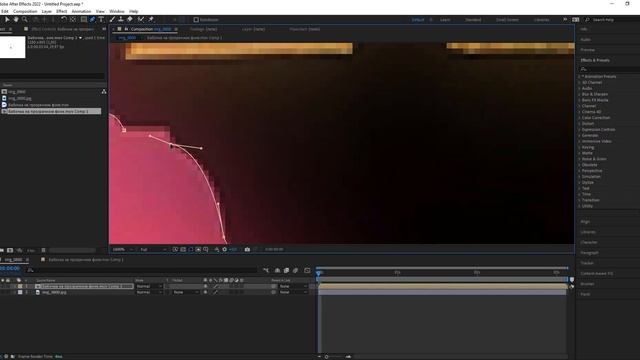Click the project flowchart icon beside img_0000
The image size is (640, 360).
click(x=104, y=91)
